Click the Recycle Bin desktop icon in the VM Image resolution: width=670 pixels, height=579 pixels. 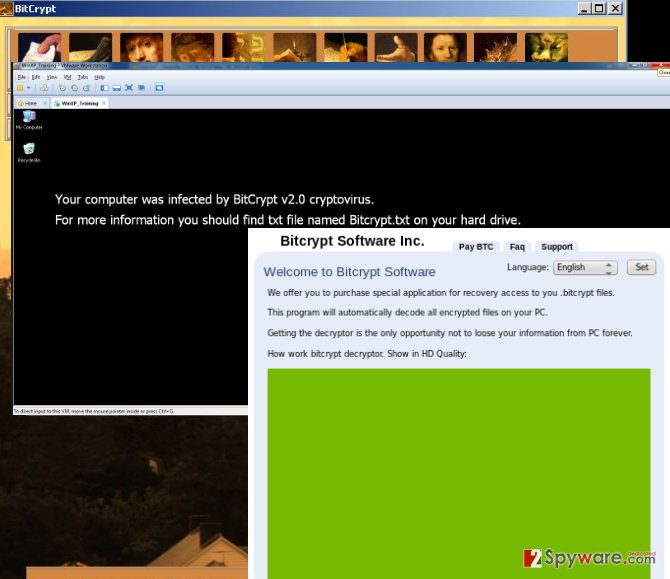click(29, 153)
